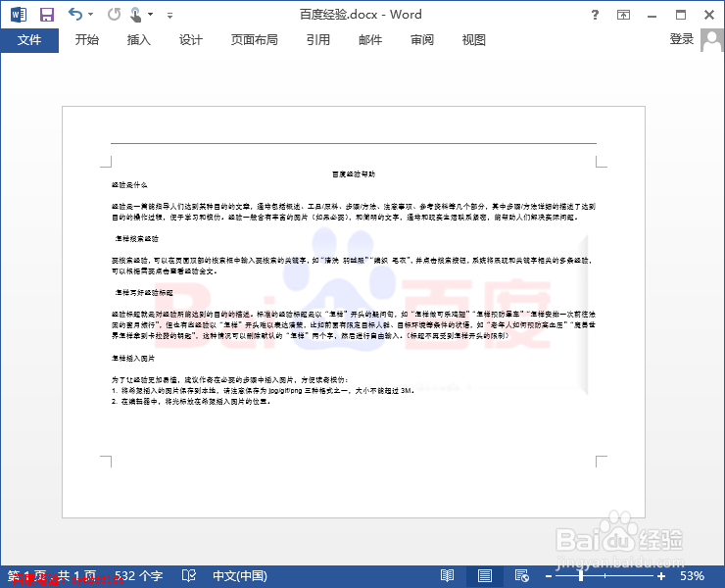Switch to Web Layout view

pos(521,576)
